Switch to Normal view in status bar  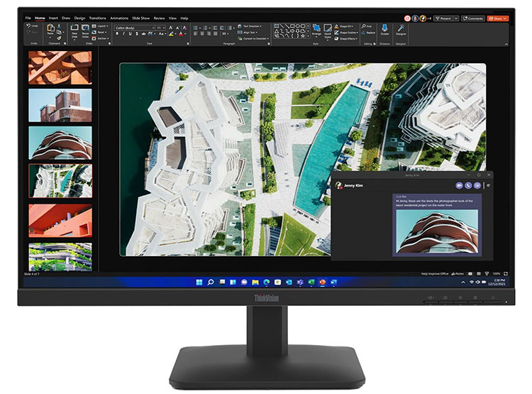click(470, 274)
